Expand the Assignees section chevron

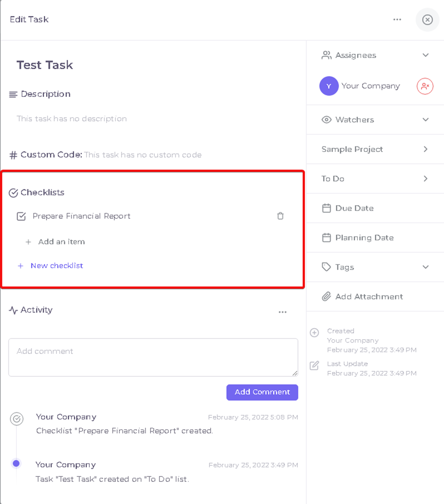tap(426, 55)
